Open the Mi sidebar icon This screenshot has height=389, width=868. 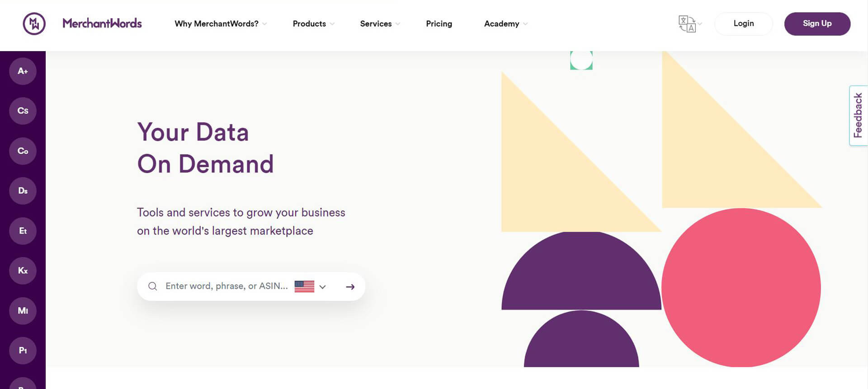click(23, 311)
